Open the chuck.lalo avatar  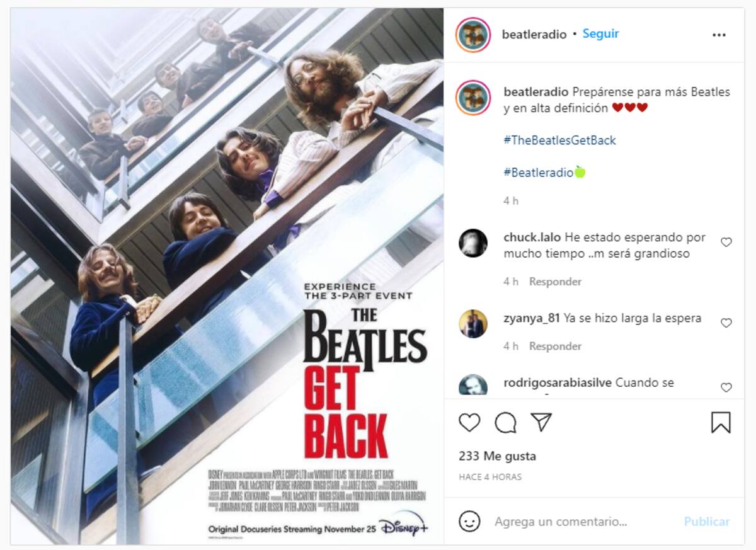coord(473,243)
